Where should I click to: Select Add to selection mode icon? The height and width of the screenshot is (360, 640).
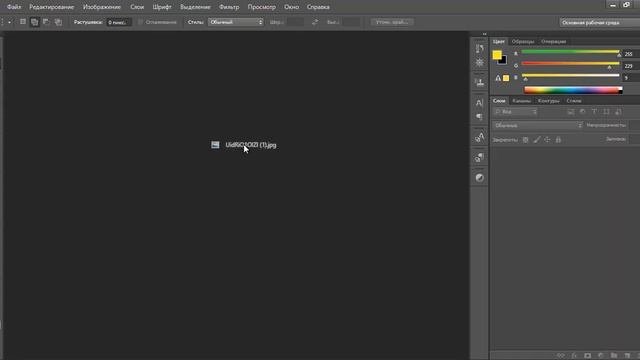click(35, 22)
